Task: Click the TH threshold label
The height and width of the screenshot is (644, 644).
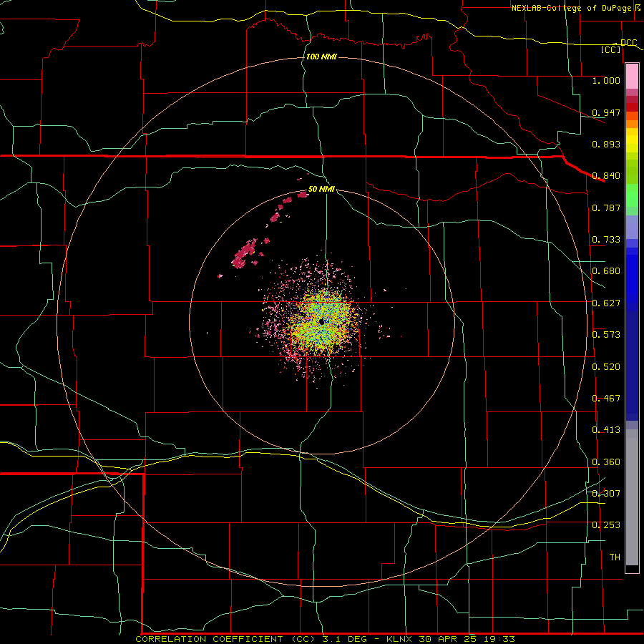Action: click(615, 557)
